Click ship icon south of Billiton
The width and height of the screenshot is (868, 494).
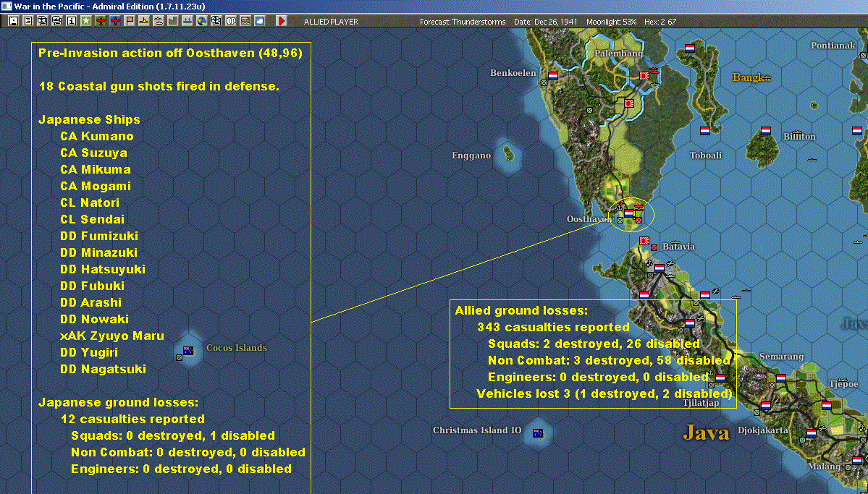tap(812, 160)
